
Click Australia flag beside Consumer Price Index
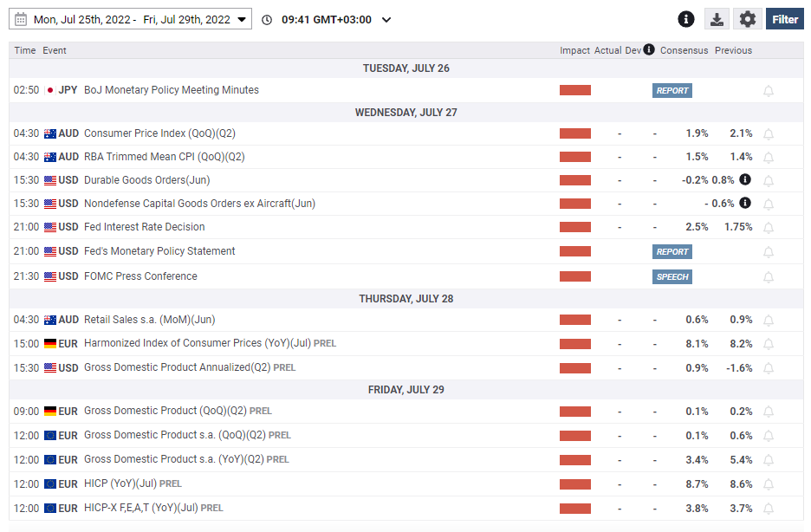click(50, 134)
